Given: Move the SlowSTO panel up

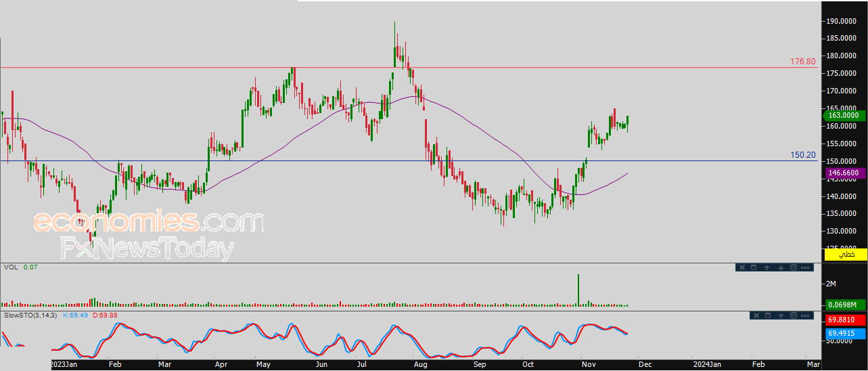Looking at the screenshot, I should 781,315.
